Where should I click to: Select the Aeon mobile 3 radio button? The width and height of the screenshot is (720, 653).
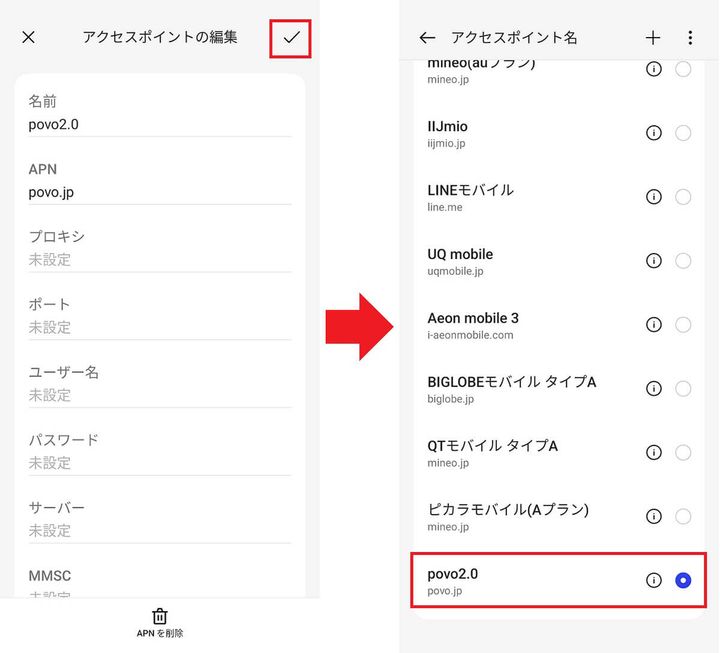683,324
